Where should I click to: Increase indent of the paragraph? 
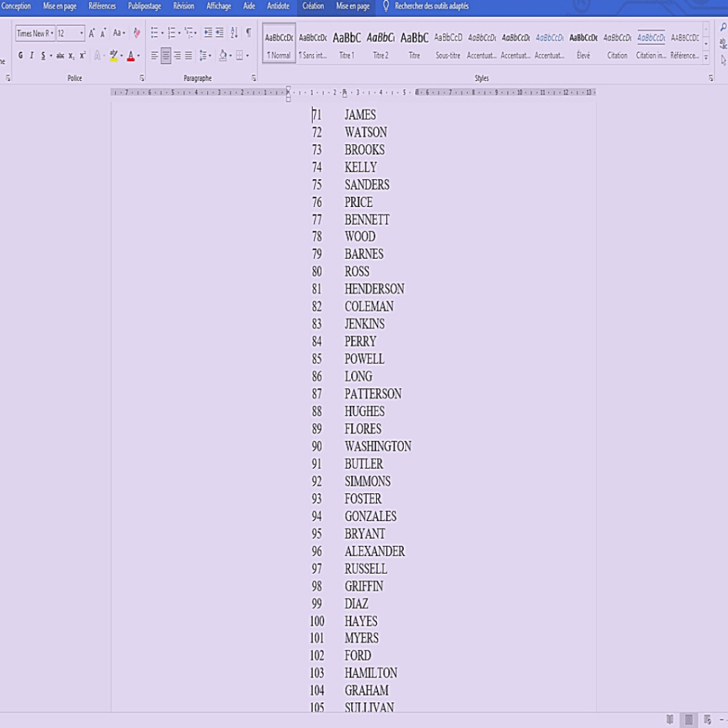point(220,33)
